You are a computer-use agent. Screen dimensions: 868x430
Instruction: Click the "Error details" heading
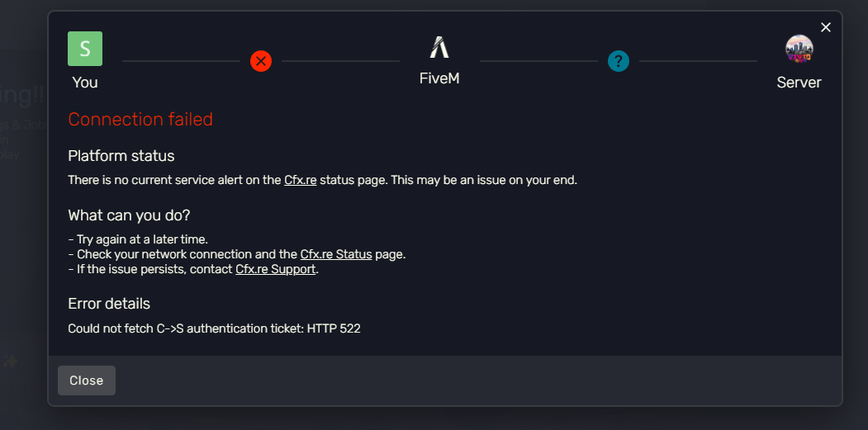(x=109, y=304)
